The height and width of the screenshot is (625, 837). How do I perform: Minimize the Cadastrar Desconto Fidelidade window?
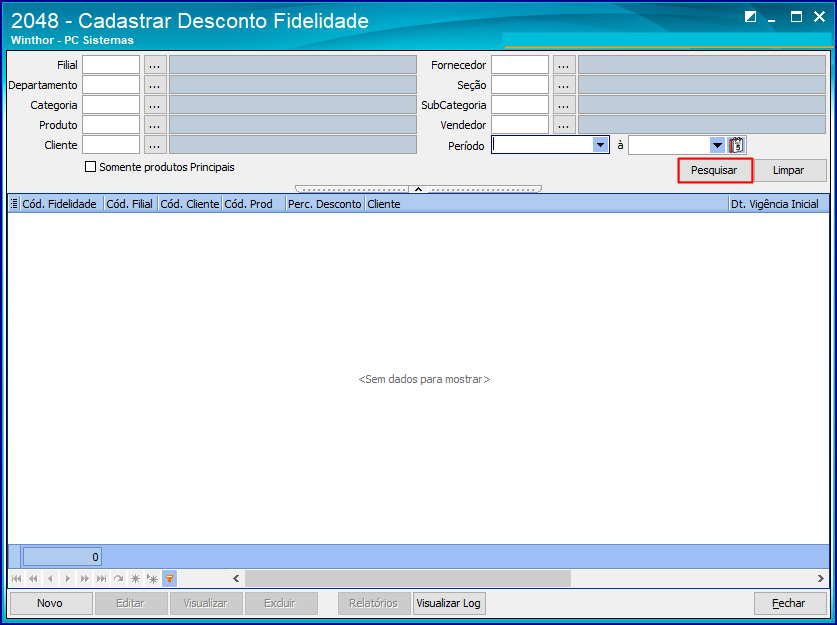772,18
